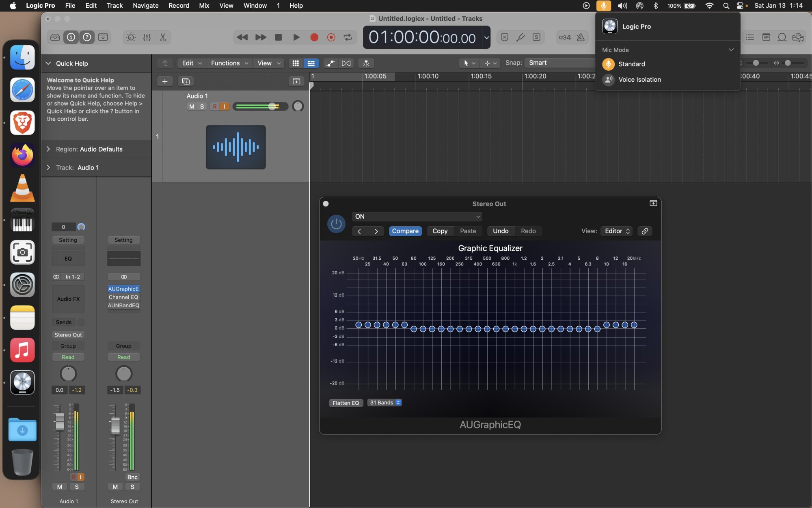Expand Track Audio 1 section
812x508 pixels.
click(x=48, y=167)
